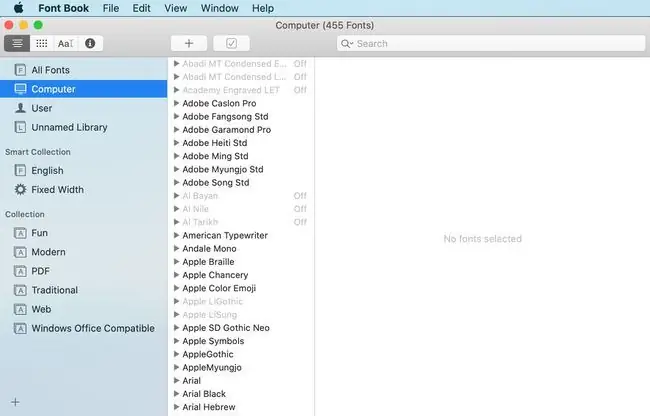
Task: Switch to the grid view icon
Action: pos(41,44)
